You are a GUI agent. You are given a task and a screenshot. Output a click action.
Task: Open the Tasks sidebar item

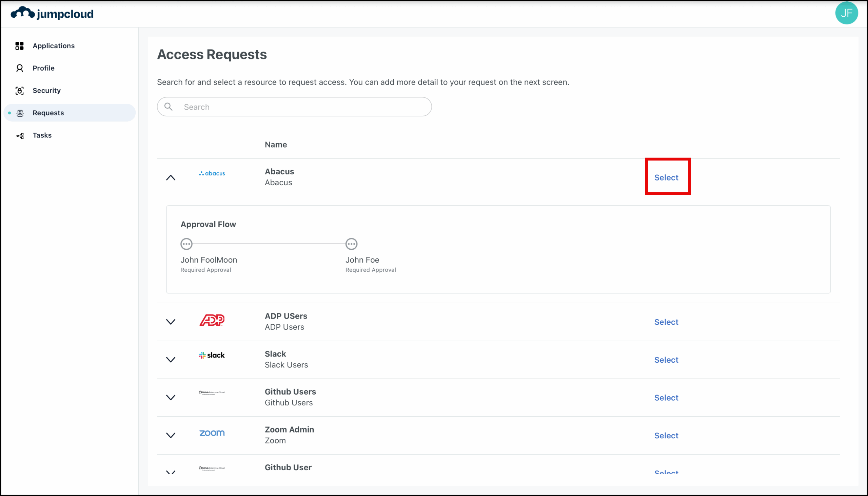coord(42,135)
